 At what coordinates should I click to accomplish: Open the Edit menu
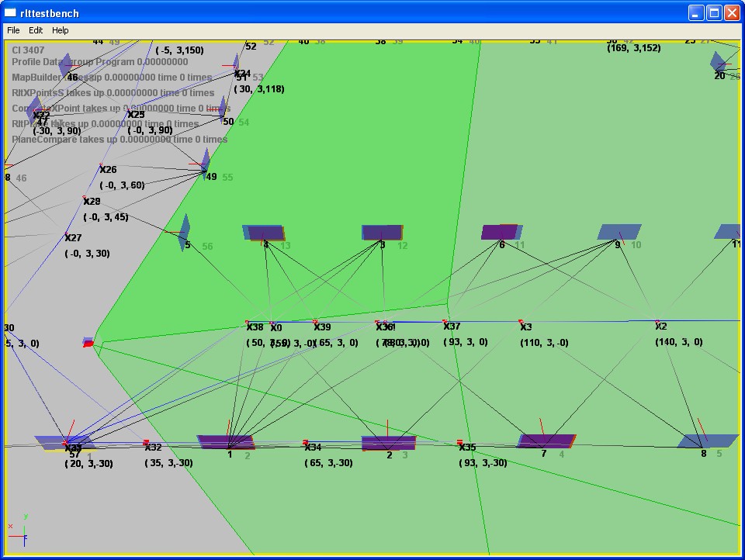tap(36, 30)
